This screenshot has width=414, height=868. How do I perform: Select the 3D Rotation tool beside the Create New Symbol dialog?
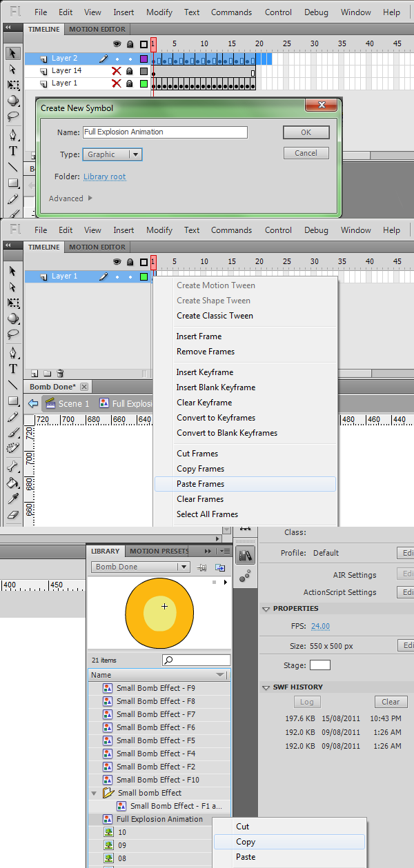point(12,101)
